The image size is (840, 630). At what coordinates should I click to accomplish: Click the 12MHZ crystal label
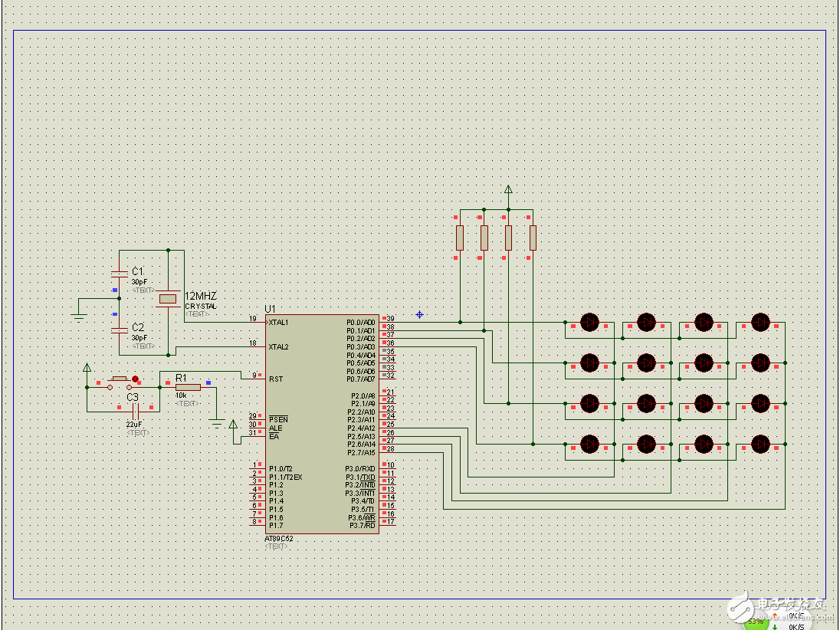[201, 297]
